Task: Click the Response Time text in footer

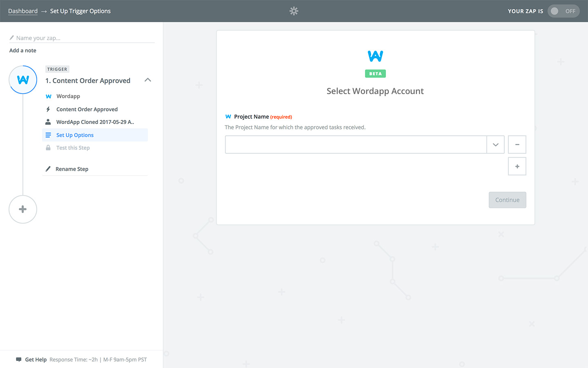Action: [98, 360]
